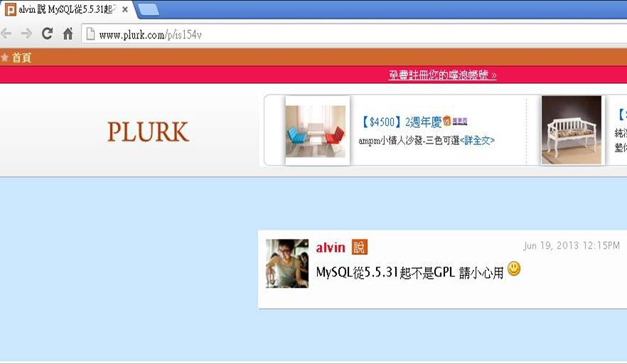Click the smiley emoticon in alvin's plurk

[514, 269]
